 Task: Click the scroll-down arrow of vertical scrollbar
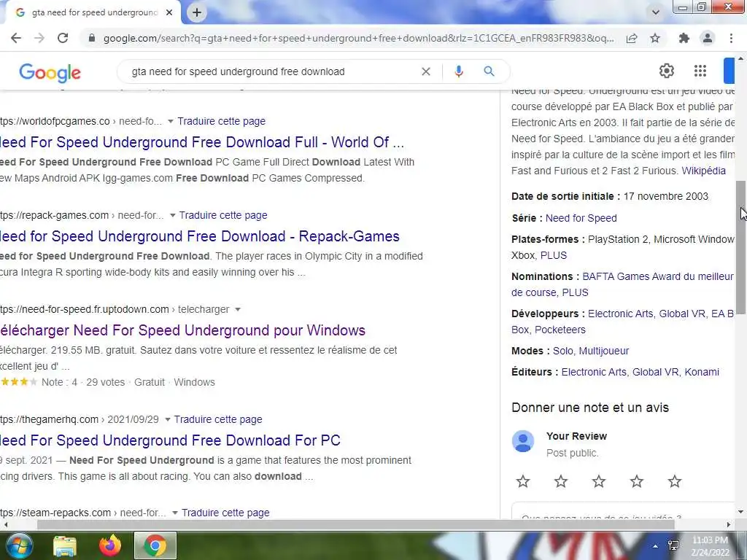pyautogui.click(x=741, y=513)
